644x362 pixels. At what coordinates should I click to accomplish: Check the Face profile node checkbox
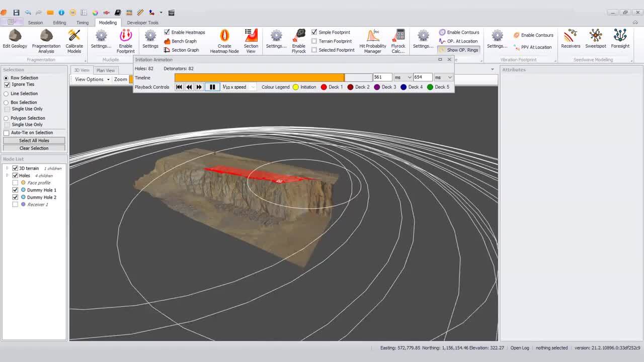coord(15,183)
